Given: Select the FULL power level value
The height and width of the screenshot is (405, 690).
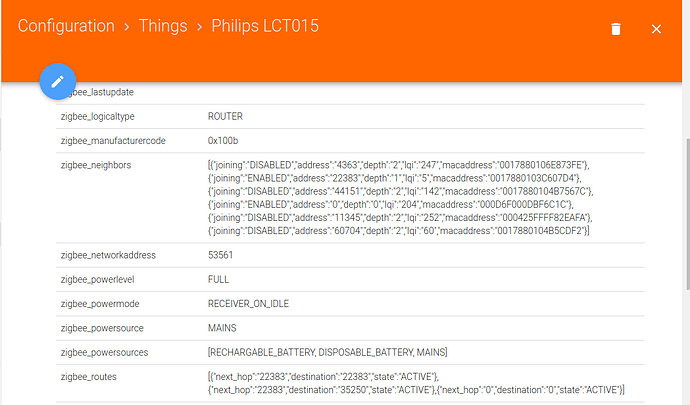Looking at the screenshot, I should (218, 279).
